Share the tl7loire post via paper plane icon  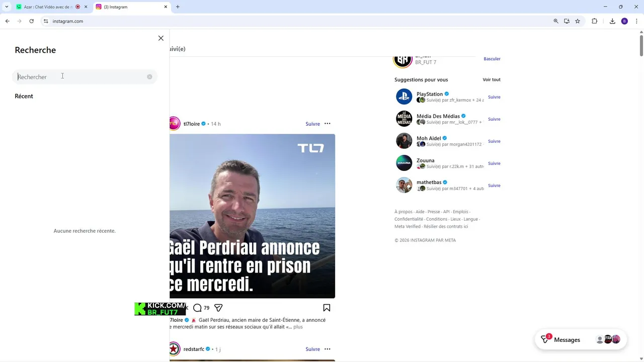tap(218, 308)
